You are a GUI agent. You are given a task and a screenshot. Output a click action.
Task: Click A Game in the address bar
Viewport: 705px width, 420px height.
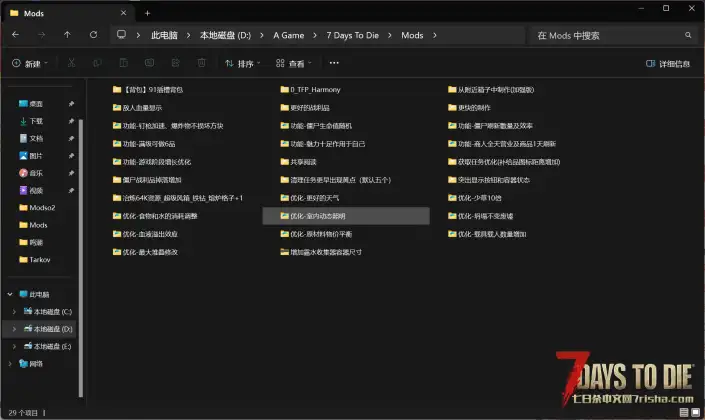pyautogui.click(x=289, y=35)
